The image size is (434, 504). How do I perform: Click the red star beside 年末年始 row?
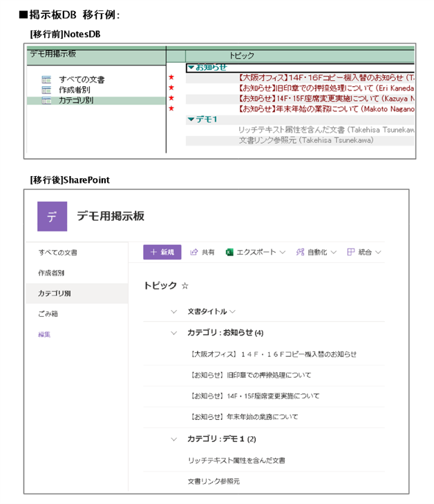coord(171,108)
